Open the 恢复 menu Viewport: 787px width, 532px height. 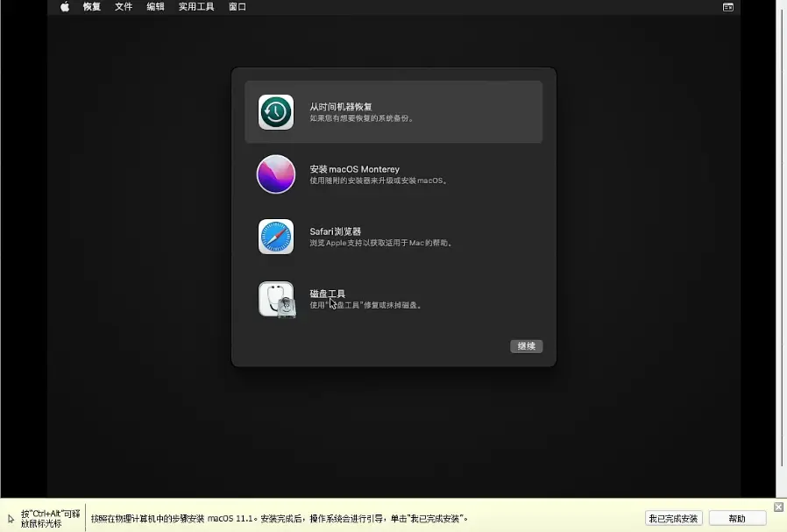[92, 7]
